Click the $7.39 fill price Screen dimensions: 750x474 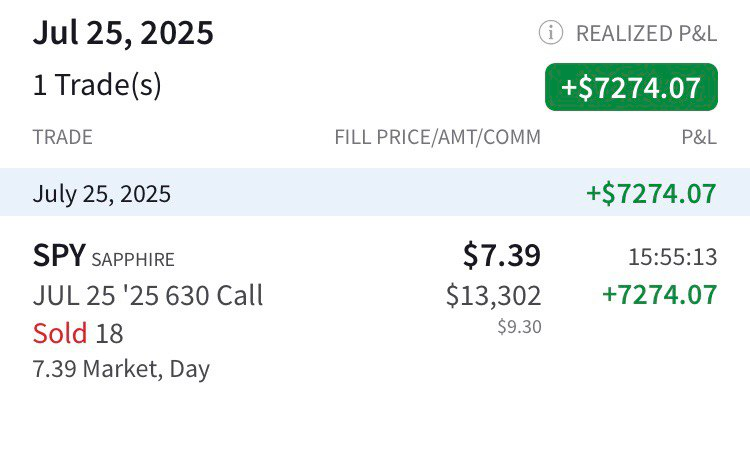tap(502, 255)
